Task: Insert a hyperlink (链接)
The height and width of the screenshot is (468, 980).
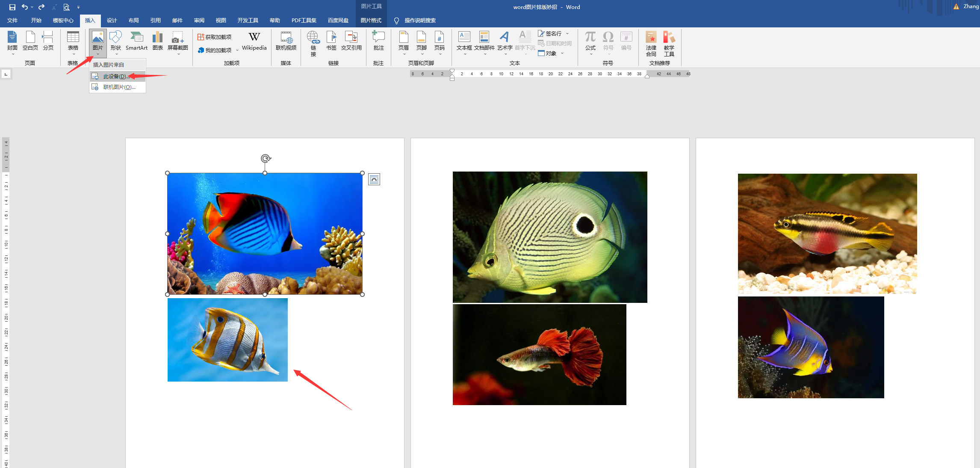Action: (313, 44)
